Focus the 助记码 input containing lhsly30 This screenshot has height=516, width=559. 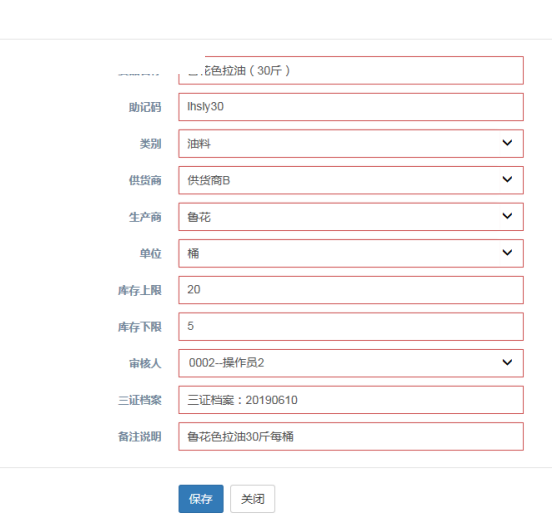[351, 107]
